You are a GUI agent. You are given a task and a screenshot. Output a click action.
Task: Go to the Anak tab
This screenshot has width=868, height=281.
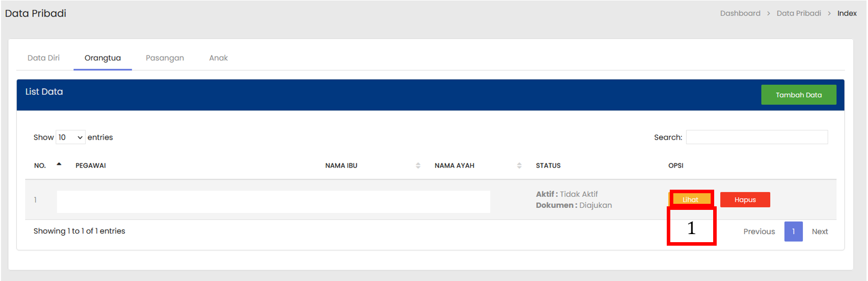coord(218,58)
